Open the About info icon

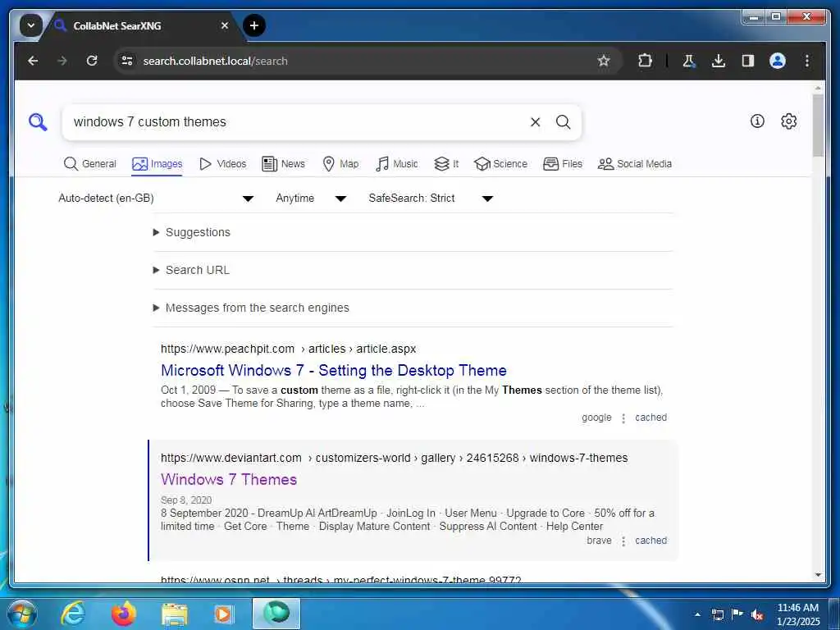pyautogui.click(x=757, y=121)
